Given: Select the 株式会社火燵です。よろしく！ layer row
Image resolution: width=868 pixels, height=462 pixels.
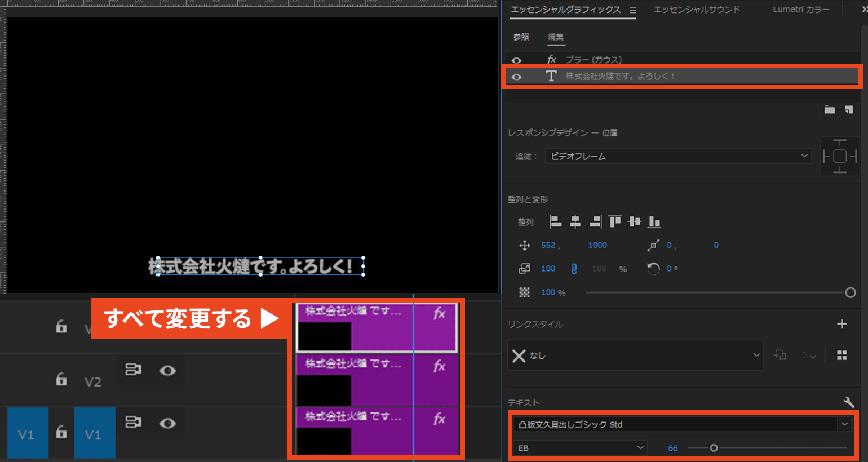Looking at the screenshot, I should (x=682, y=77).
